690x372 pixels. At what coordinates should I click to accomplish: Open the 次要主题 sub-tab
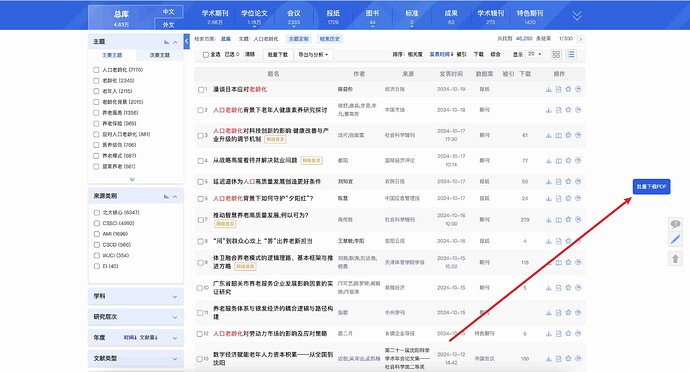point(159,55)
